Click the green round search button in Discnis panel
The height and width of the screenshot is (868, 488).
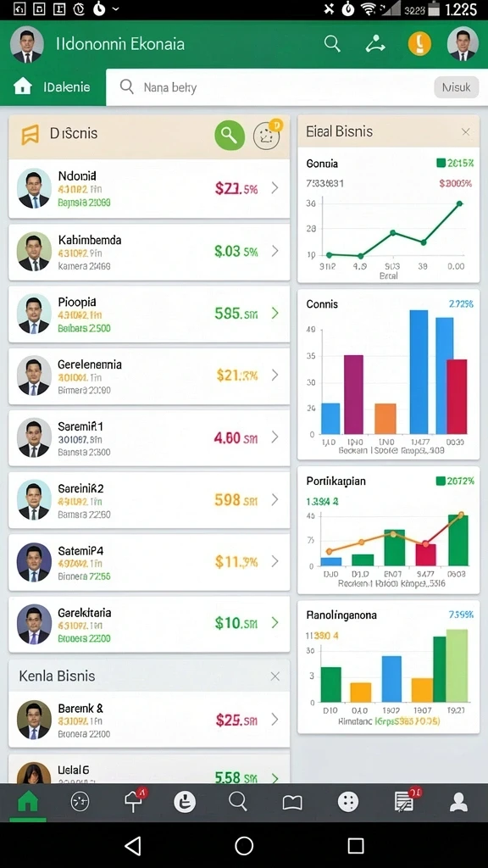click(x=230, y=135)
